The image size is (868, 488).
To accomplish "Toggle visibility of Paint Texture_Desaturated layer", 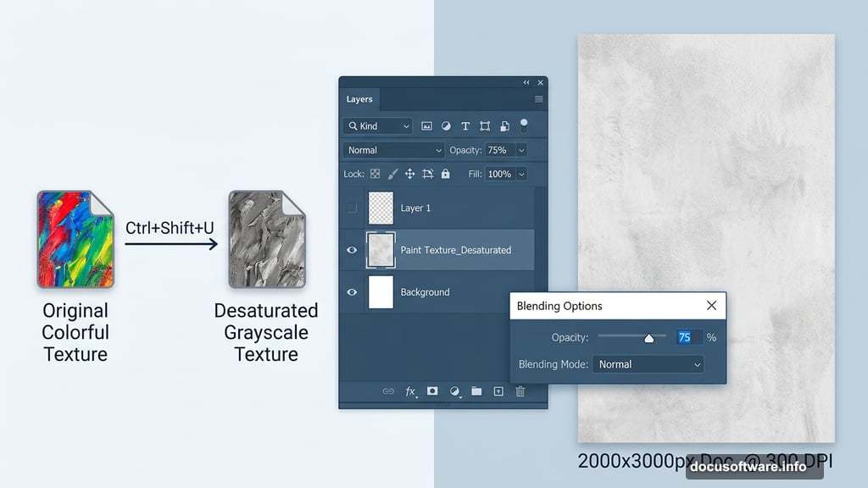I will 352,250.
